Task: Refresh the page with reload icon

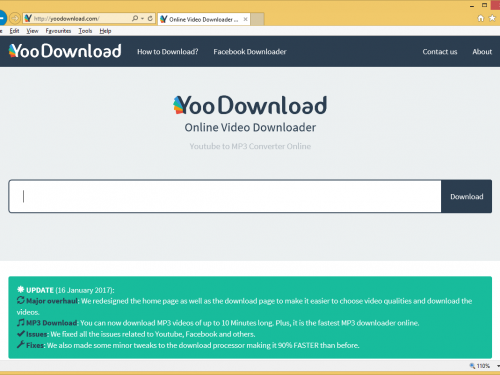Action: pyautogui.click(x=150, y=18)
